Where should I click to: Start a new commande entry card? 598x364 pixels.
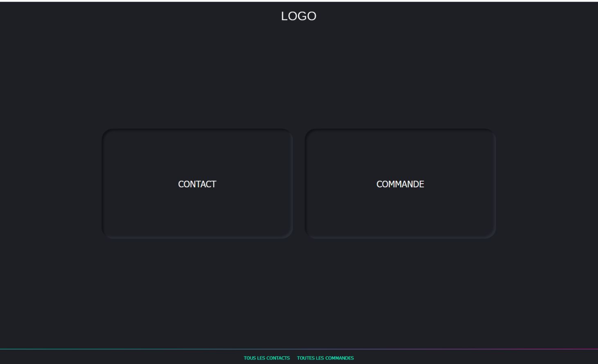(x=400, y=184)
